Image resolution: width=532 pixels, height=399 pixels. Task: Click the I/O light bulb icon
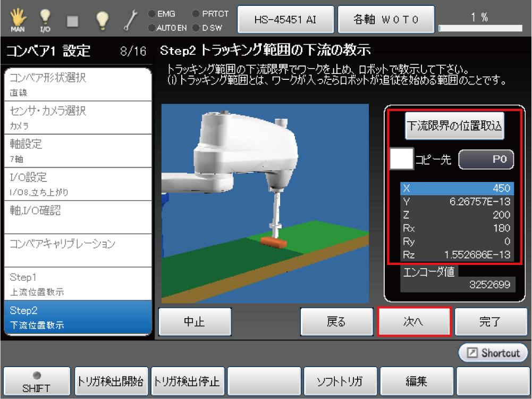(x=45, y=19)
